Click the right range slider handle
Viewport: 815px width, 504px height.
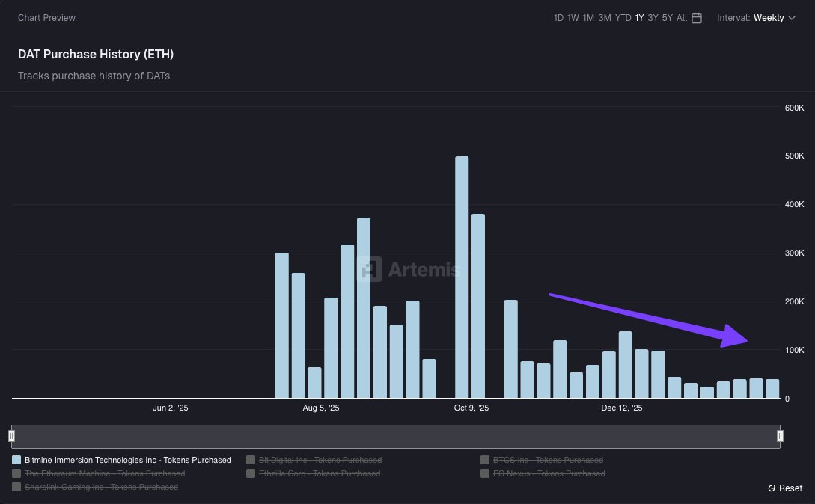(x=780, y=436)
